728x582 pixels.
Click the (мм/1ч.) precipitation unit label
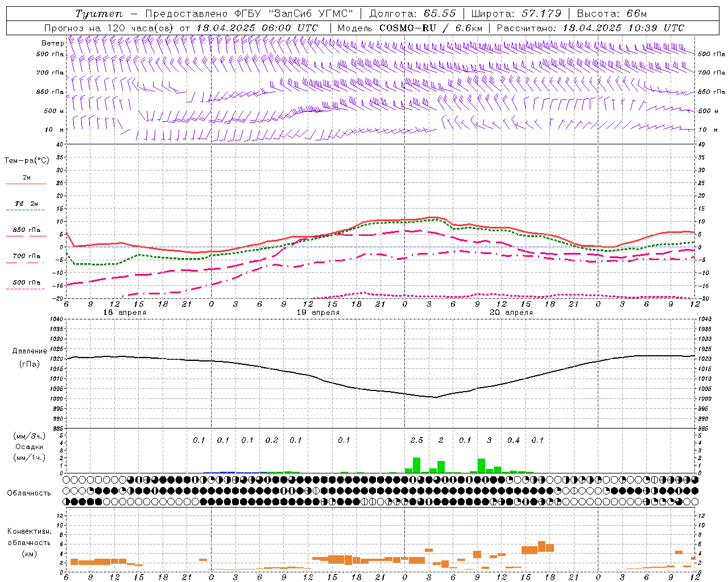[x=30, y=458]
